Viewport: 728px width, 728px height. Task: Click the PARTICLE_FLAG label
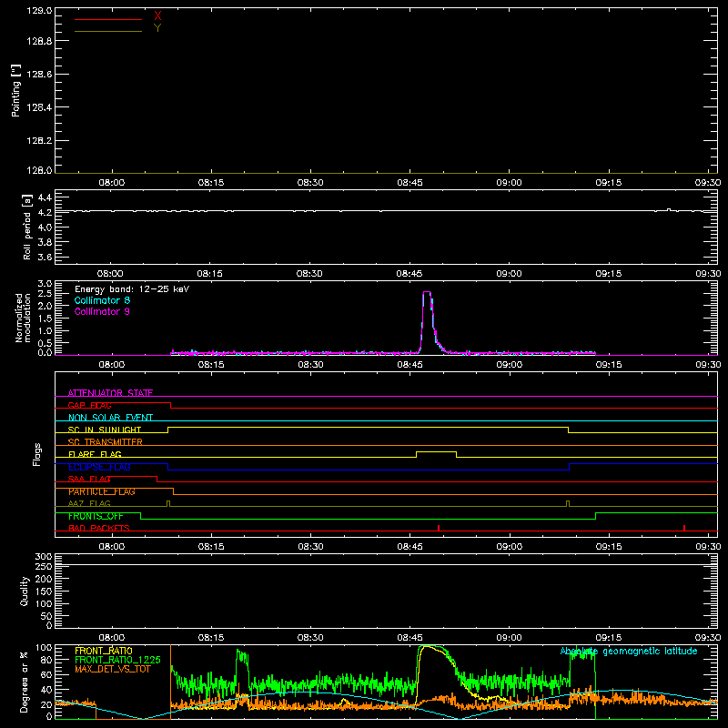click(x=102, y=491)
